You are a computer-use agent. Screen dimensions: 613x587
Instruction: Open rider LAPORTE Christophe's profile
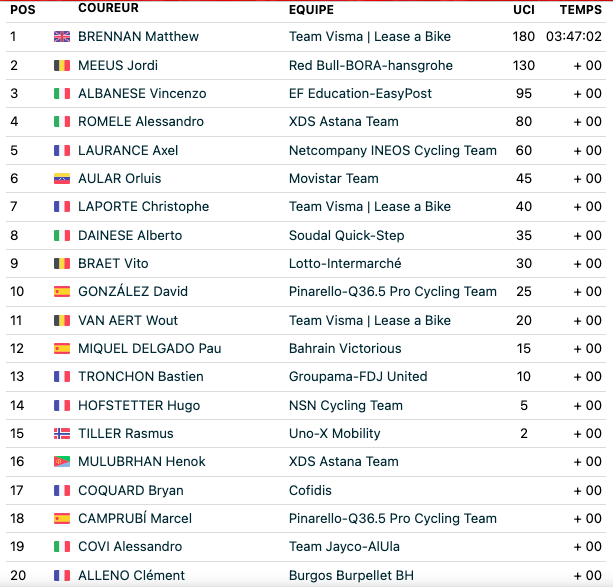pos(143,206)
